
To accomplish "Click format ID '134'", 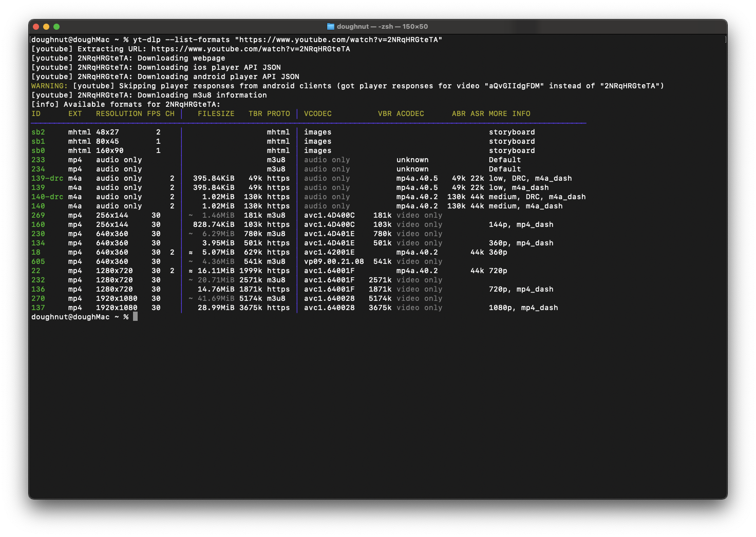I will (x=38, y=243).
